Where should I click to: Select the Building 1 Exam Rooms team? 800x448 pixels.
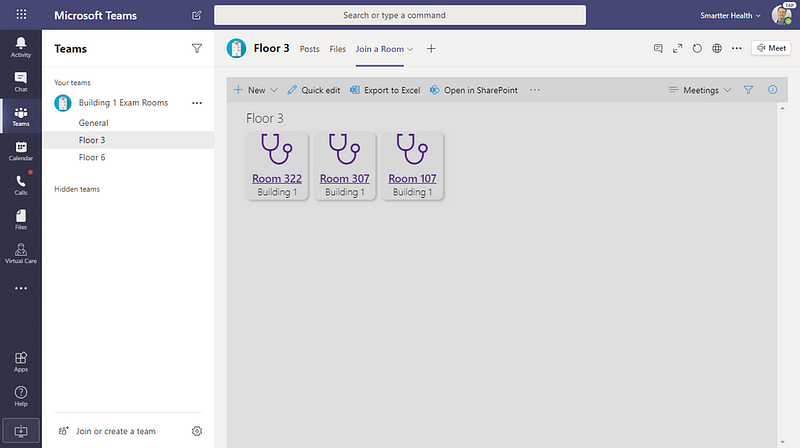[x=123, y=103]
